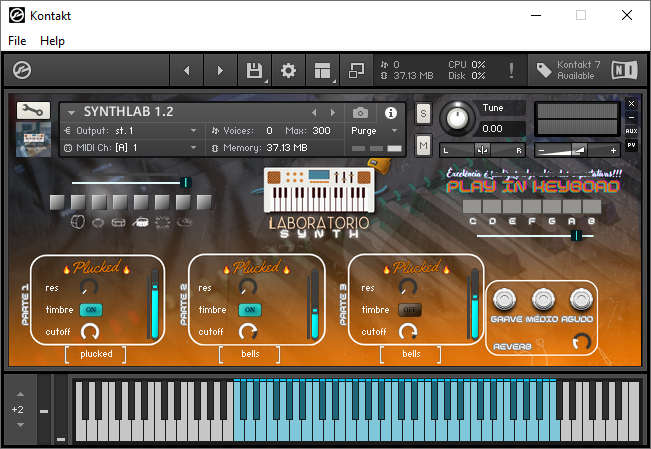Click the output volume slider with minus and plus
The width and height of the screenshot is (651, 449).
click(x=577, y=150)
